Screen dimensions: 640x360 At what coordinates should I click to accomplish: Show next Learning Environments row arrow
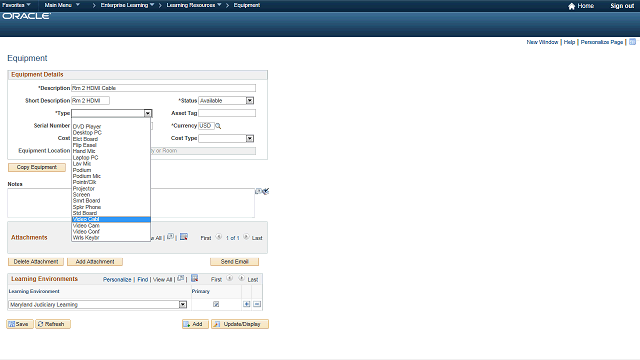(x=242, y=278)
